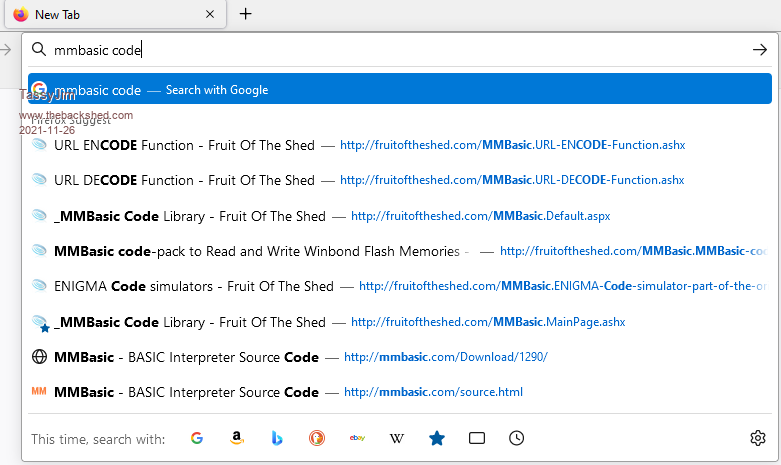Search this time with Amazon

237,438
